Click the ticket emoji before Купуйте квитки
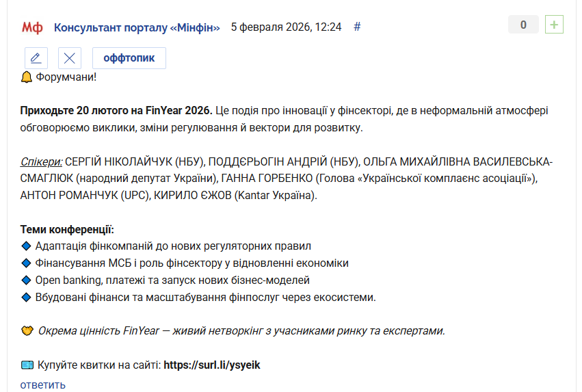Screen dimensions: 582x392 (x=27, y=365)
